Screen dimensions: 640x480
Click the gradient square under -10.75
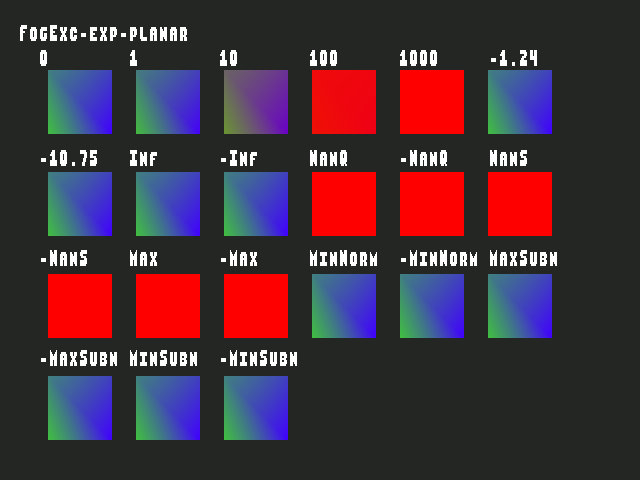pos(80,204)
